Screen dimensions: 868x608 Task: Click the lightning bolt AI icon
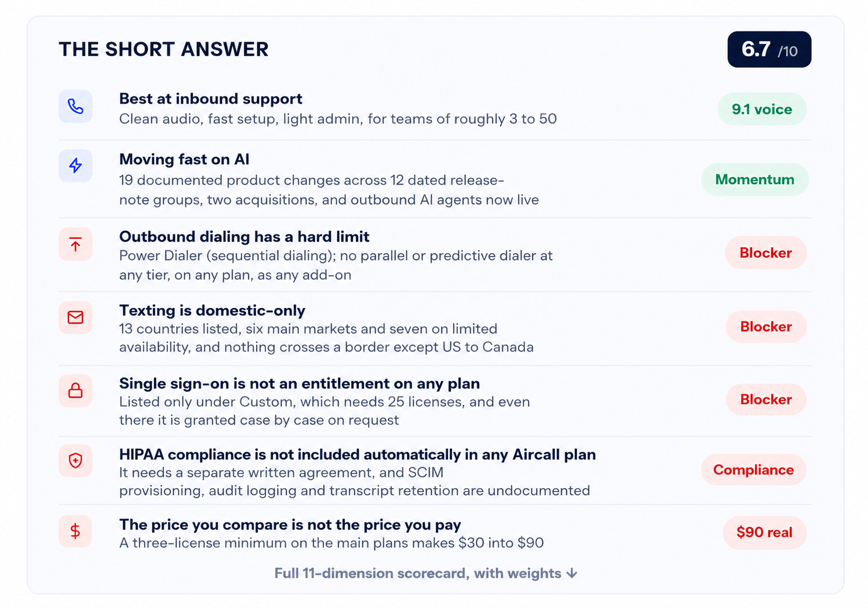(x=75, y=166)
